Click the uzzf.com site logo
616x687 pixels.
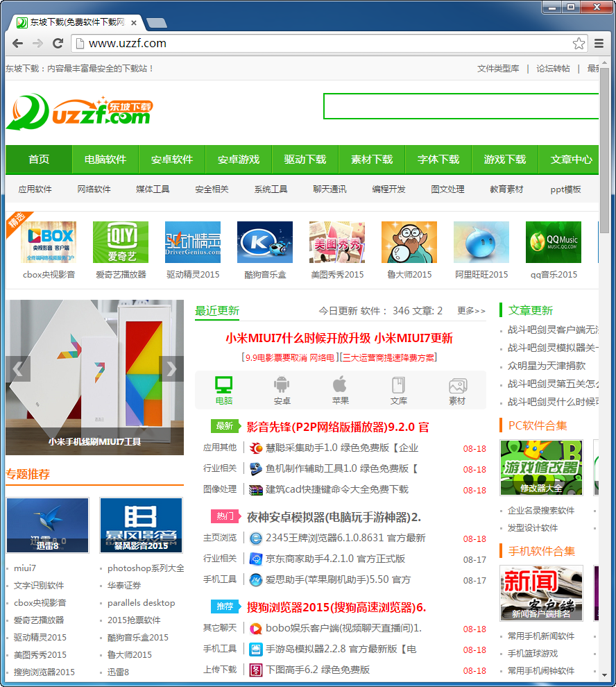pyautogui.click(x=79, y=112)
